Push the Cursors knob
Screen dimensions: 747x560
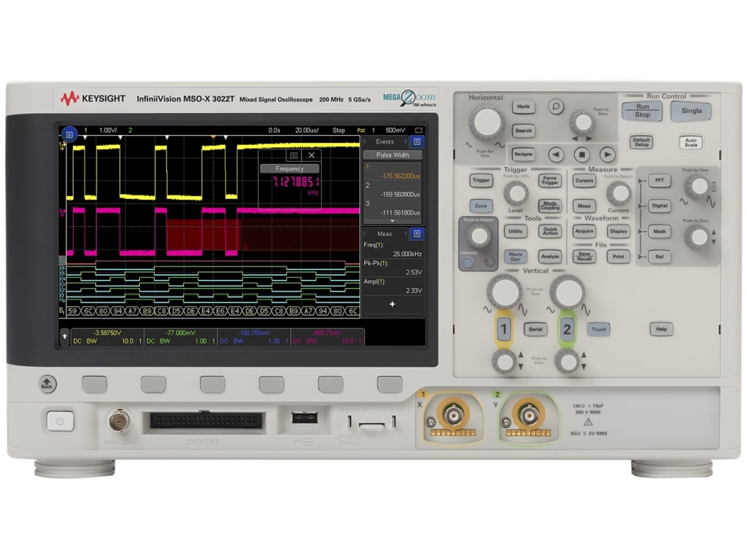click(x=619, y=192)
